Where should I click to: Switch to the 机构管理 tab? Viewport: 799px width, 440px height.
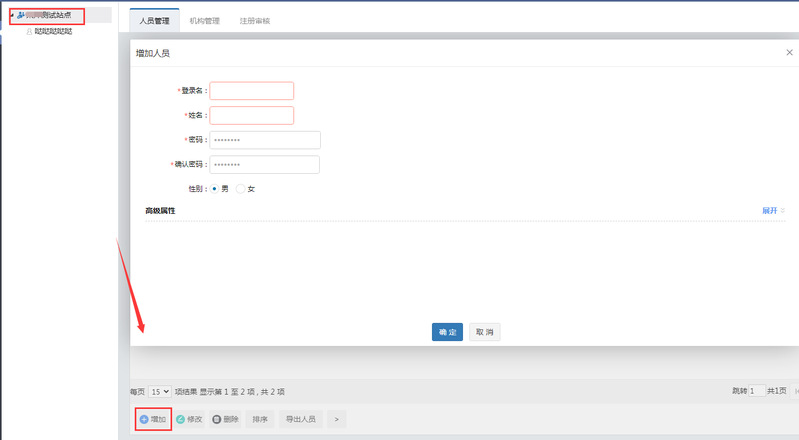(x=204, y=20)
